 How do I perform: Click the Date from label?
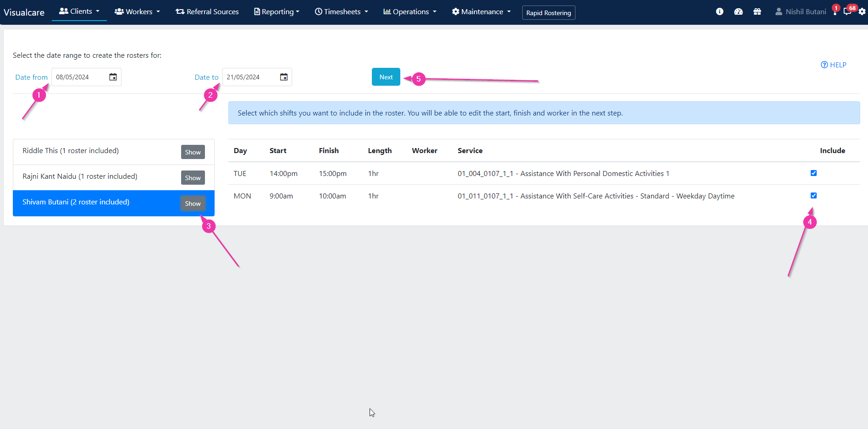coord(31,77)
